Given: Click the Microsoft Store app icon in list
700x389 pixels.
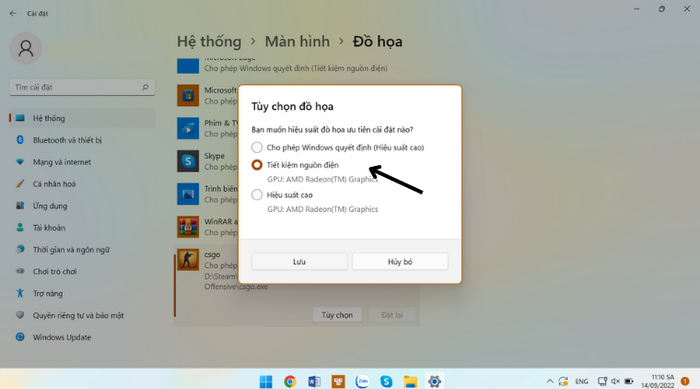Looking at the screenshot, I should (188, 95).
